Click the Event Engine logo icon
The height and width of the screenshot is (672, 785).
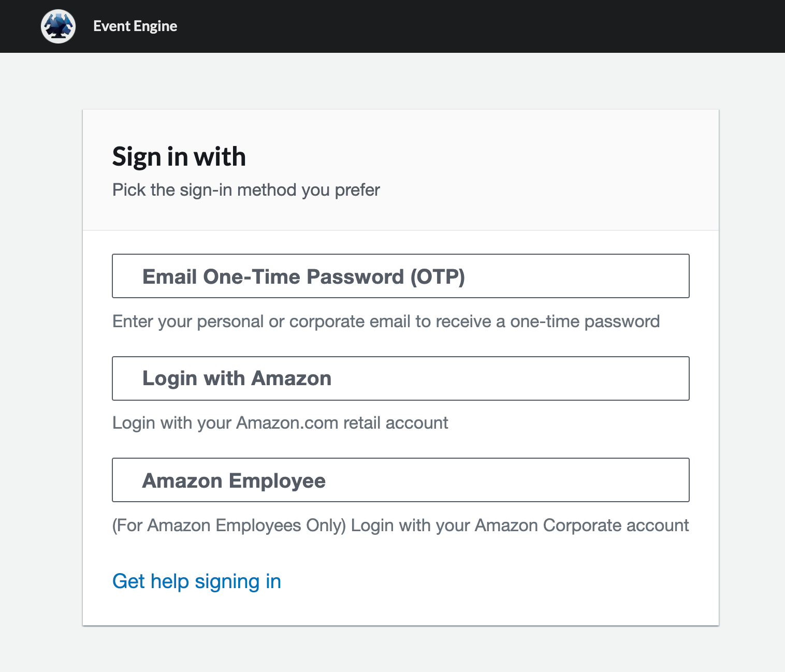point(58,26)
